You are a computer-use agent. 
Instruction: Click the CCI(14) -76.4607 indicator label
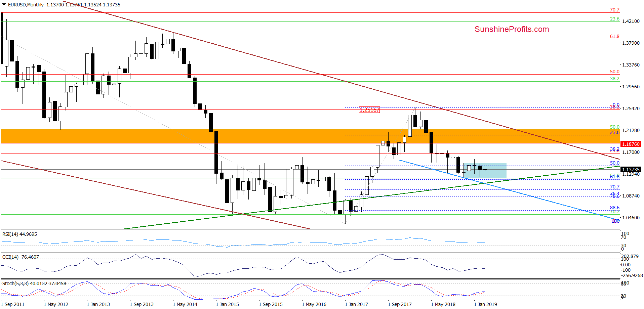coord(21,257)
